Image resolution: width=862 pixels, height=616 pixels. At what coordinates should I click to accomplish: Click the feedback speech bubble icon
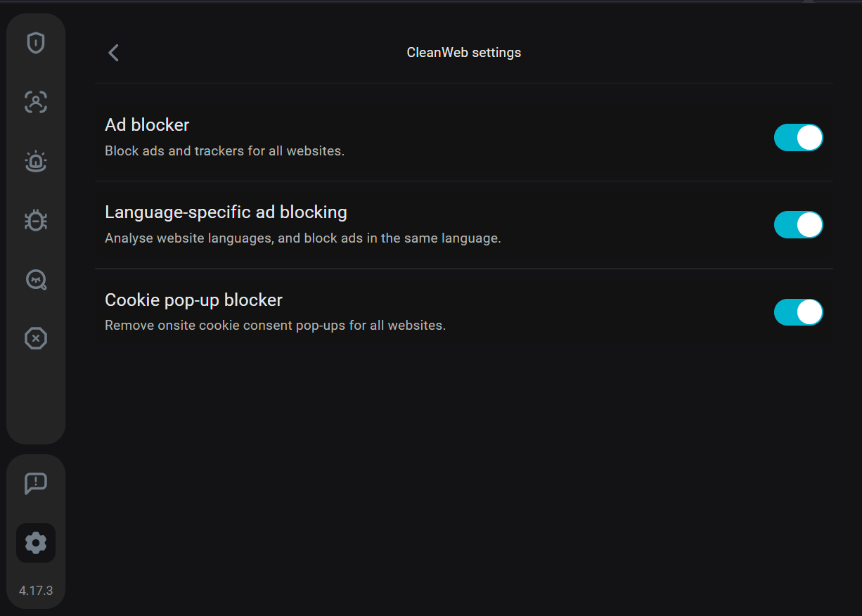(36, 483)
